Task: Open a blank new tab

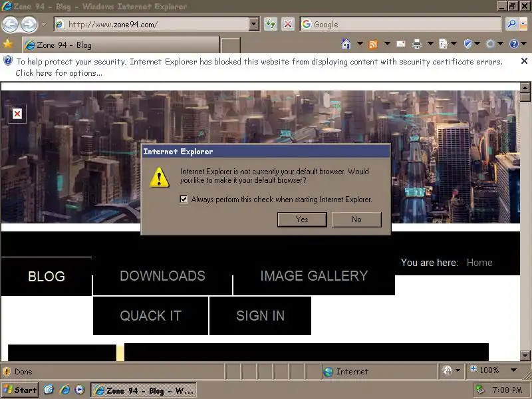Action: [231, 45]
